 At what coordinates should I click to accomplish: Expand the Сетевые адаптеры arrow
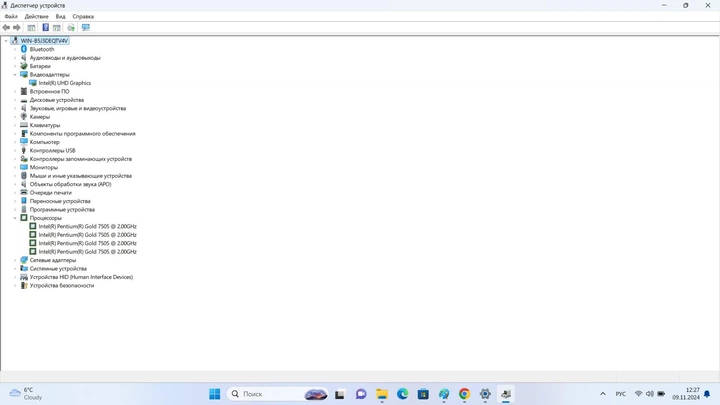[15, 260]
